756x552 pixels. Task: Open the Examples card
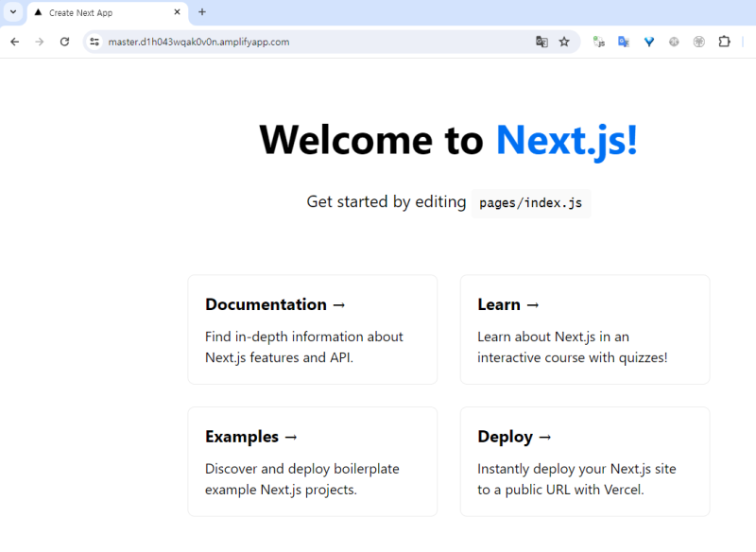pyautogui.click(x=312, y=461)
